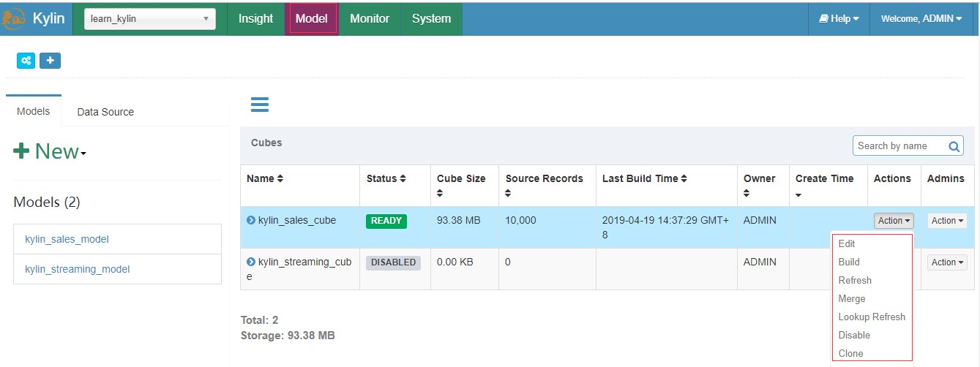Choose Merge from the Action menu

click(x=852, y=299)
